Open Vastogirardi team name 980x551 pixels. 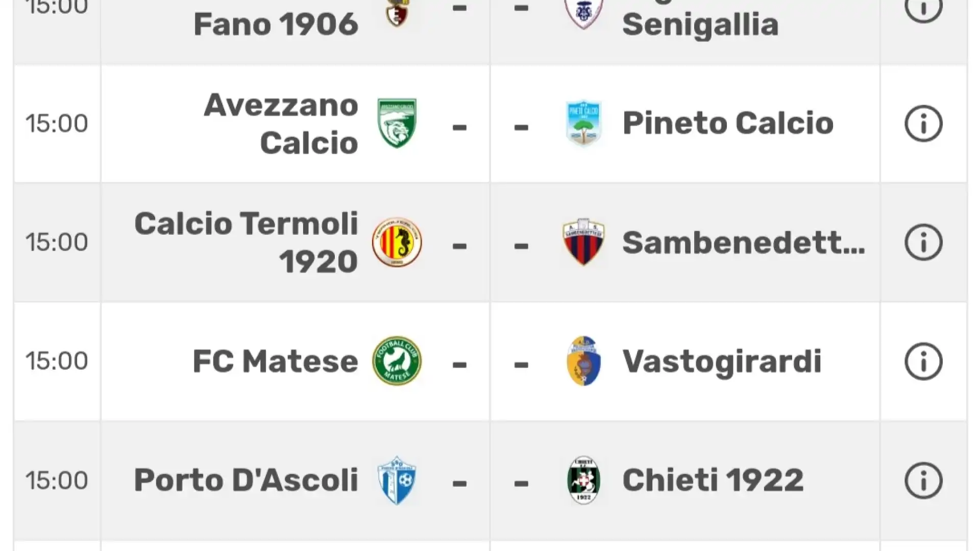[x=722, y=361]
